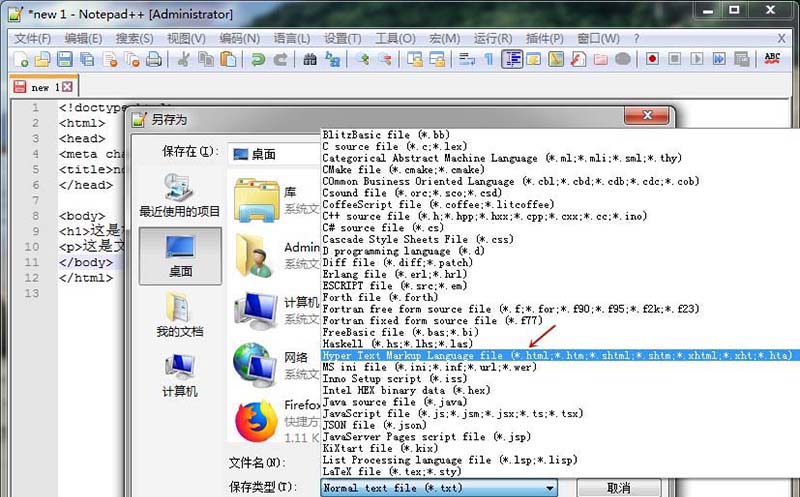Click the Print toolbar icon
800x497 pixels.
coord(154,59)
